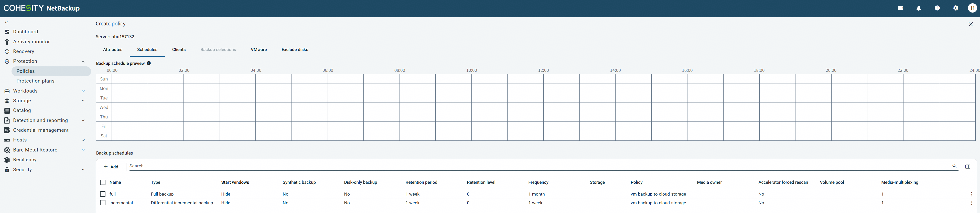Expand Bare Metal Restore section
The image size is (980, 213).
(x=83, y=150)
